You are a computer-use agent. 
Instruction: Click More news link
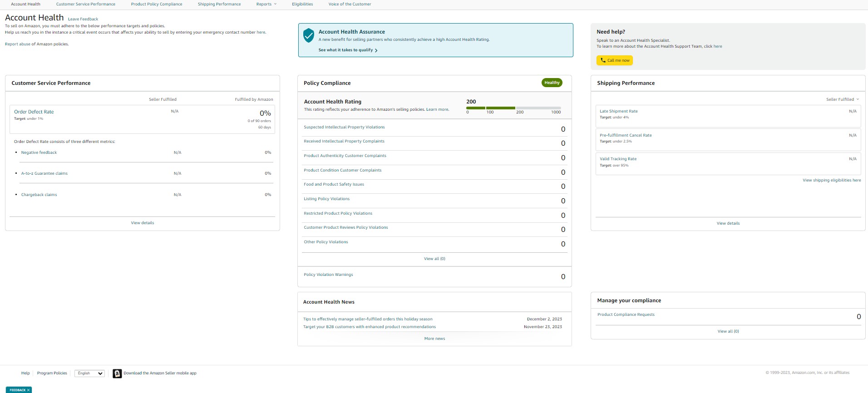coord(434,339)
